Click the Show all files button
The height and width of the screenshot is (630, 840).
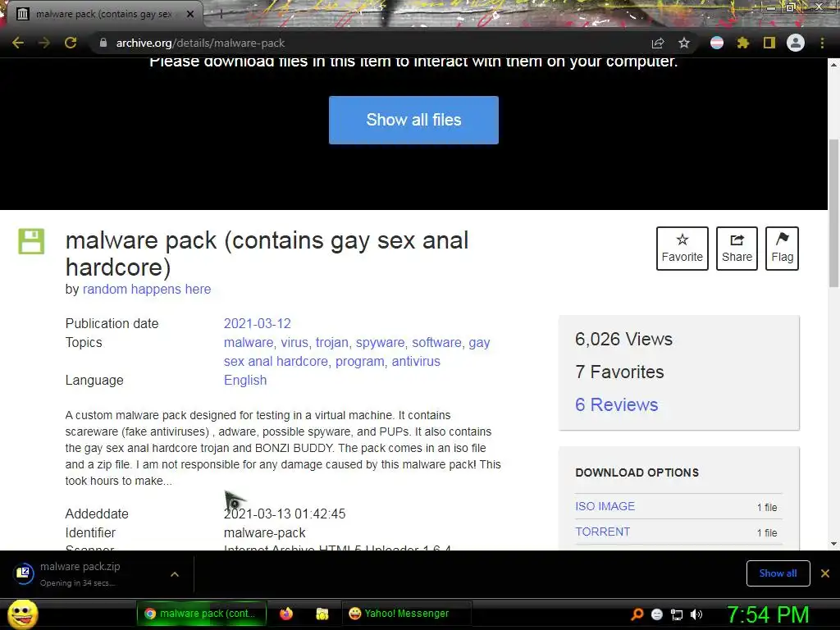413,120
